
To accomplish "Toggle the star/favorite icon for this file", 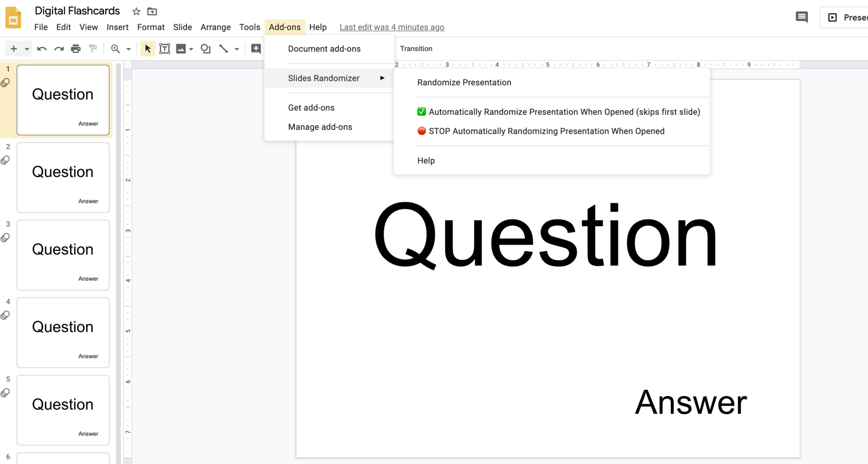I will [x=136, y=11].
